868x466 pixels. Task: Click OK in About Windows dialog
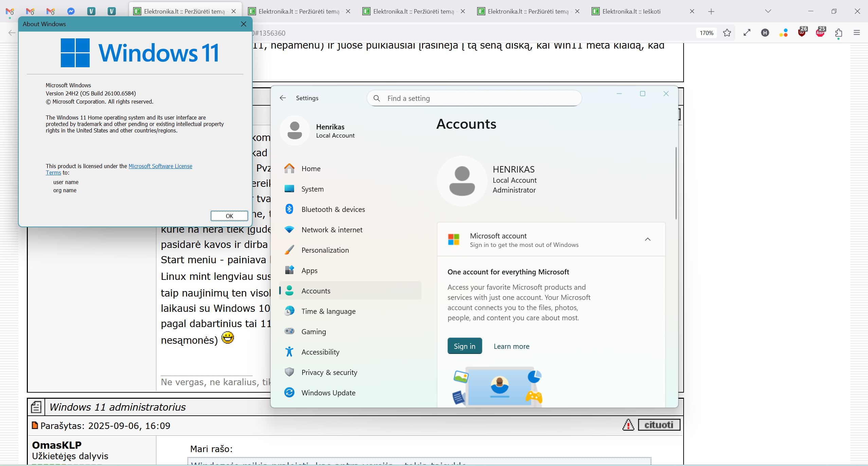[x=229, y=216]
